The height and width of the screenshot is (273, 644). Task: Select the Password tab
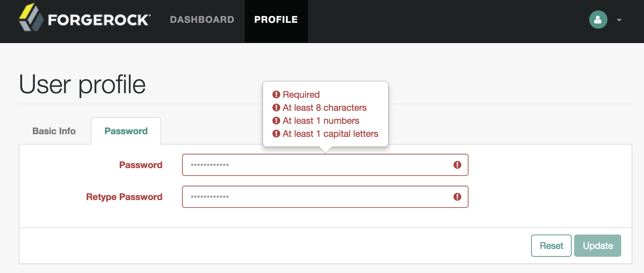pos(126,131)
